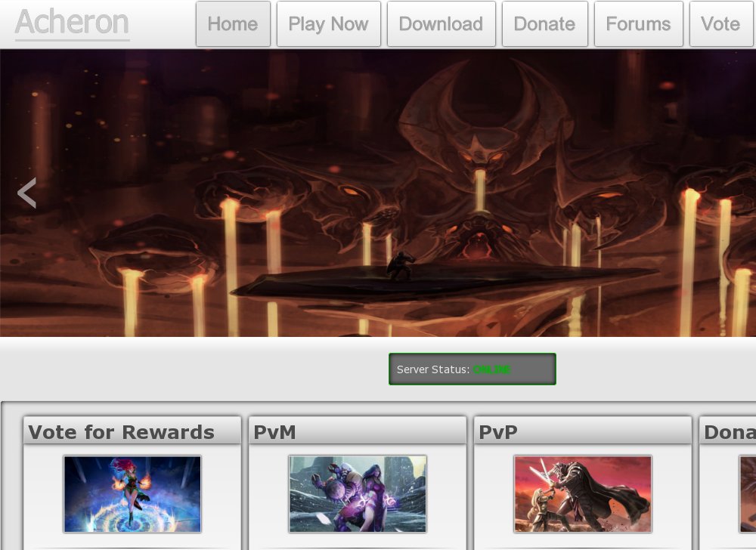Image resolution: width=756 pixels, height=550 pixels.
Task: Open the Donate navigation tab
Action: tap(544, 24)
